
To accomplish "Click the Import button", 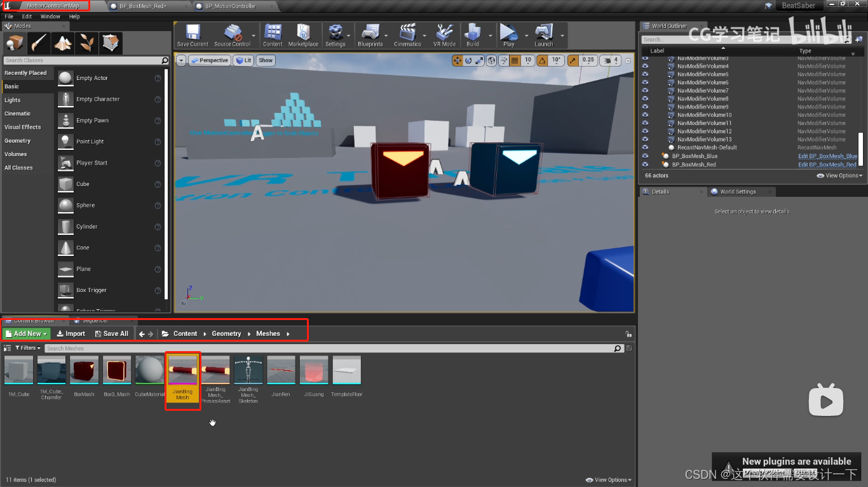I will coord(71,333).
